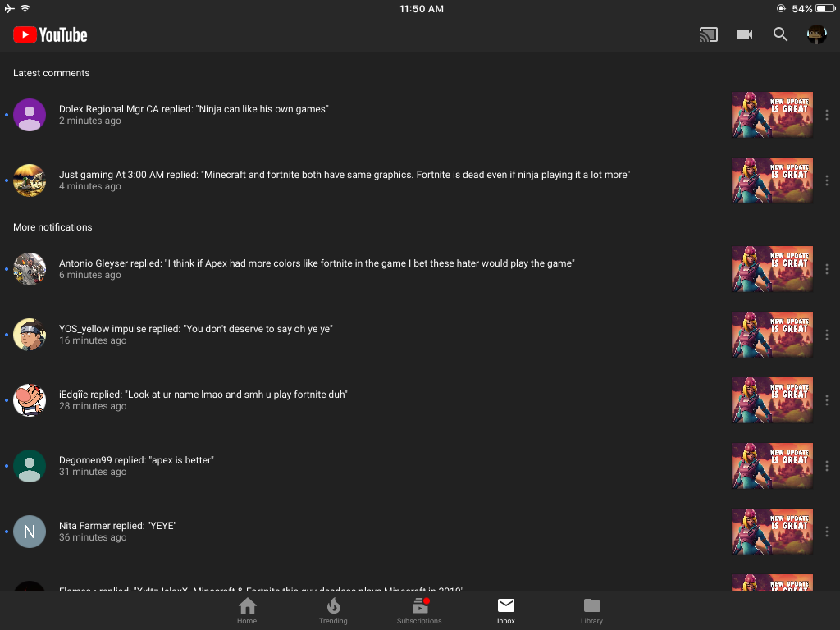This screenshot has width=840, height=630.
Task: Open the search magnifier icon
Action: coord(781,34)
